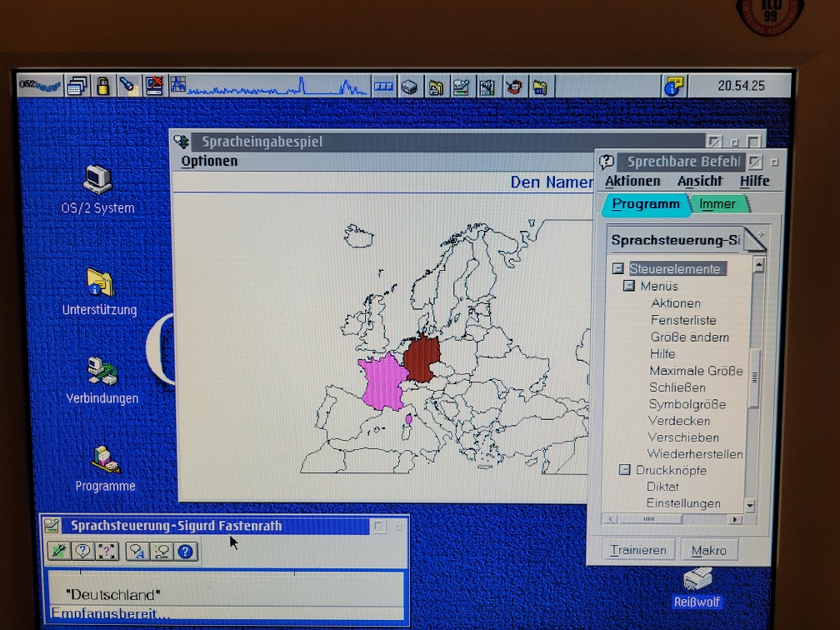The width and height of the screenshot is (840, 630).
Task: Collapse the Druckknöpfe tree node
Action: (624, 470)
